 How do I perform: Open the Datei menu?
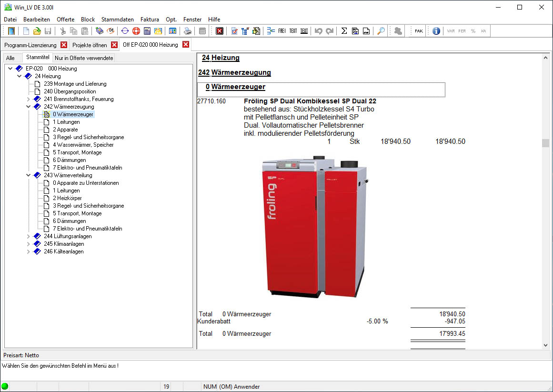coord(10,20)
